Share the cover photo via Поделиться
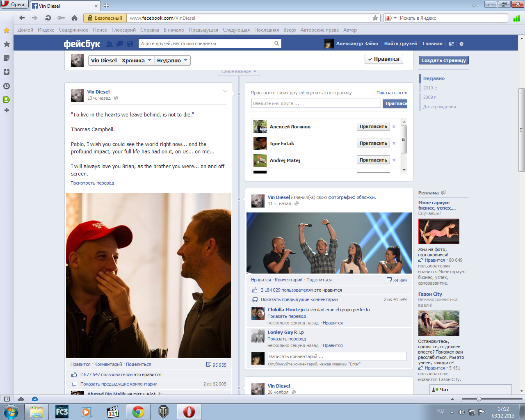This screenshot has width=525, height=420. click(319, 280)
